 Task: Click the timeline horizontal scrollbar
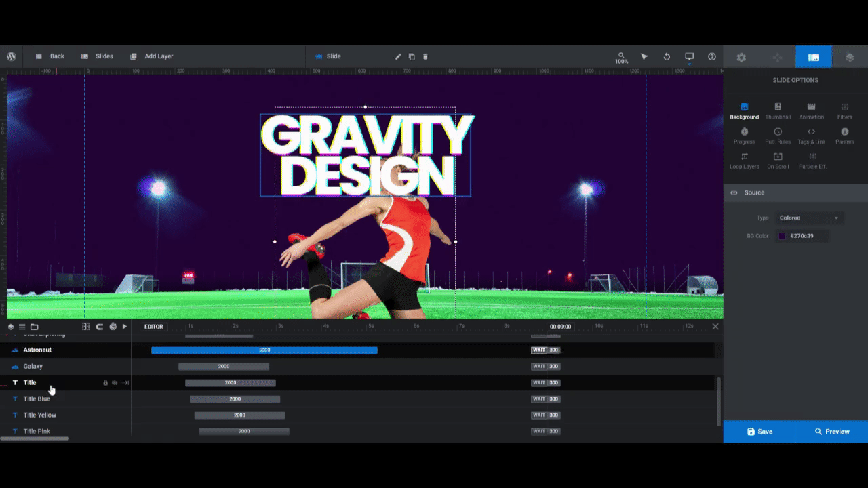click(x=35, y=439)
